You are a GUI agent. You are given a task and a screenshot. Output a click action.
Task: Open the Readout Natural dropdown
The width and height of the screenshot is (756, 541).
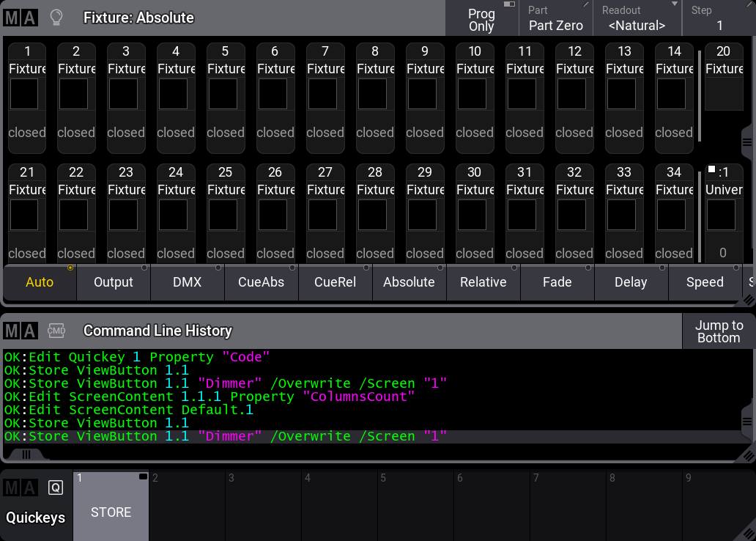pyautogui.click(x=637, y=18)
